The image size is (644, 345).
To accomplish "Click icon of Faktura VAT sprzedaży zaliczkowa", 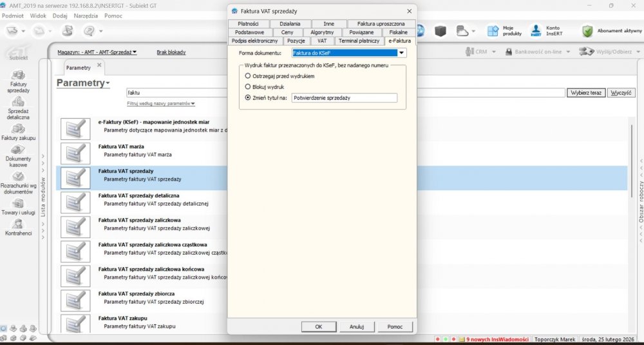I will [75, 227].
